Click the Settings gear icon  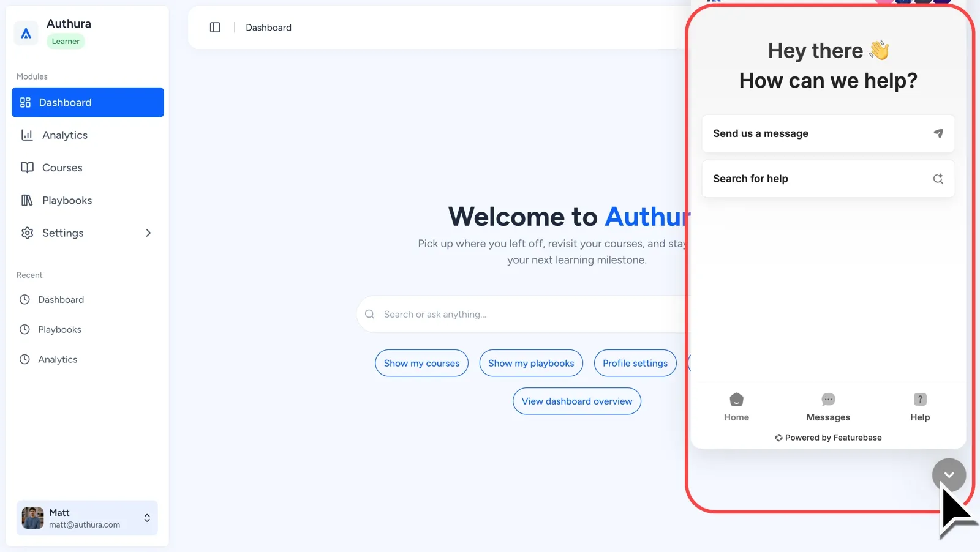pos(27,233)
